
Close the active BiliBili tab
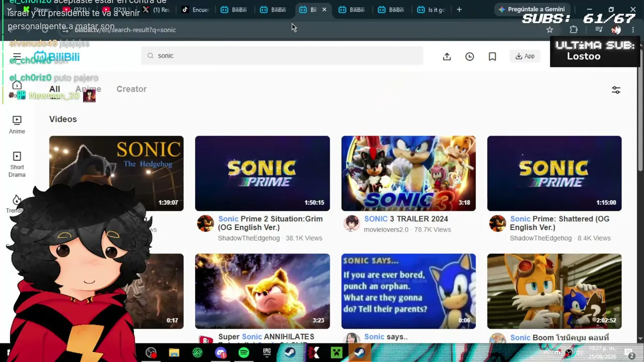pyautogui.click(x=324, y=10)
